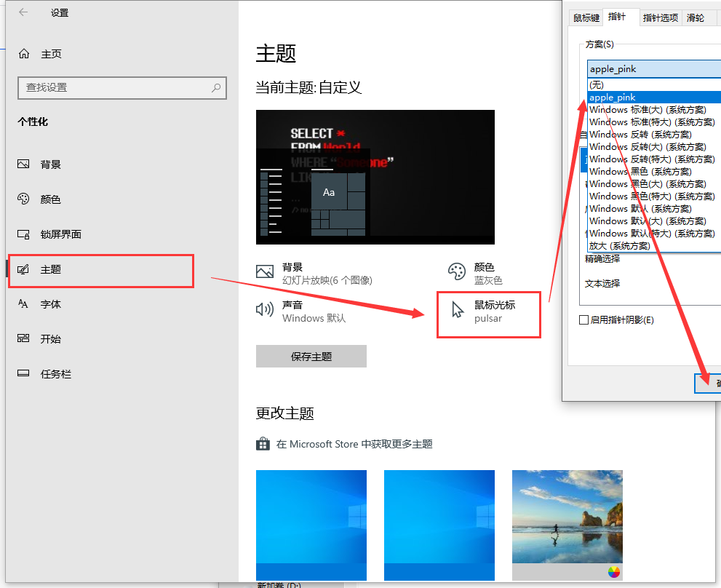721x588 pixels.
Task: Open the Start settings page
Action: pos(50,339)
